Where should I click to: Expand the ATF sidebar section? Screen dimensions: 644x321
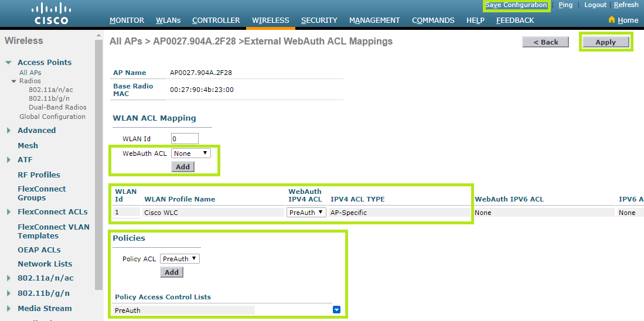click(x=9, y=160)
